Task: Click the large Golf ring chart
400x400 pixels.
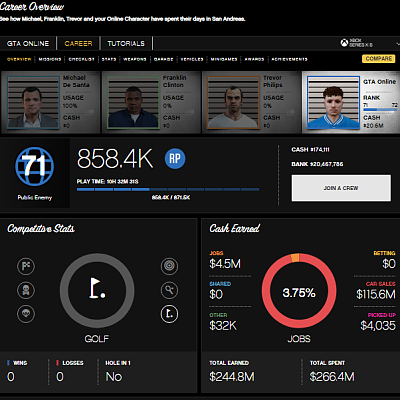Action: point(97,291)
